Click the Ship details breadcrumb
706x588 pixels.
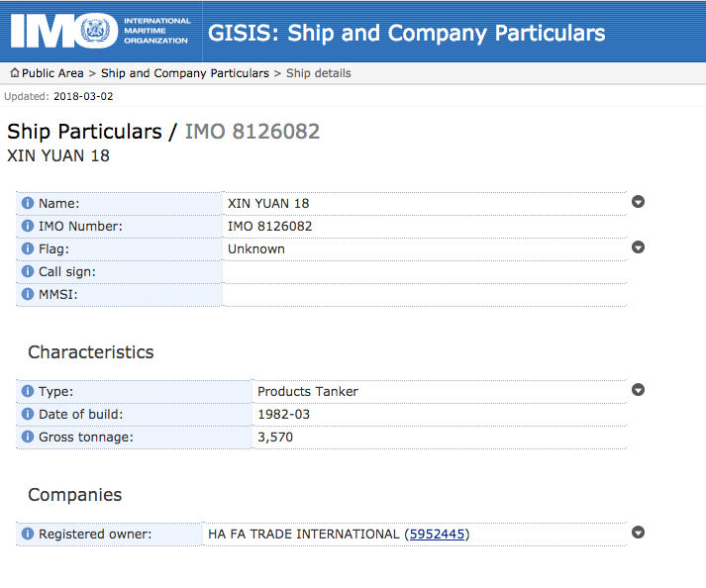click(318, 73)
